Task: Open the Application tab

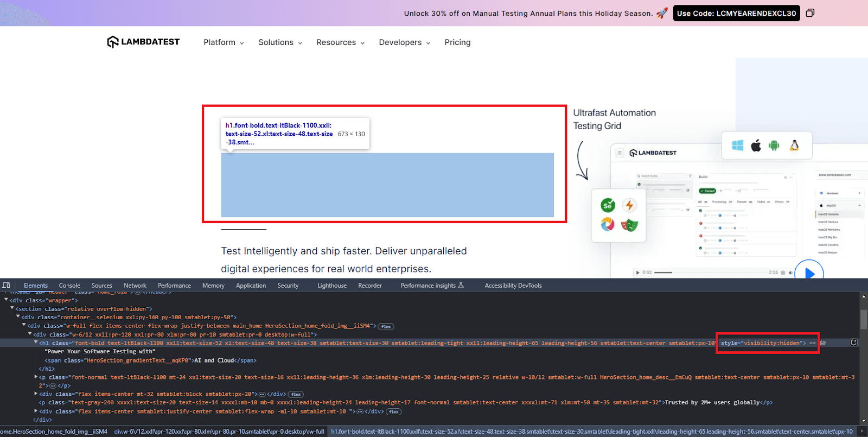Action: (x=251, y=286)
